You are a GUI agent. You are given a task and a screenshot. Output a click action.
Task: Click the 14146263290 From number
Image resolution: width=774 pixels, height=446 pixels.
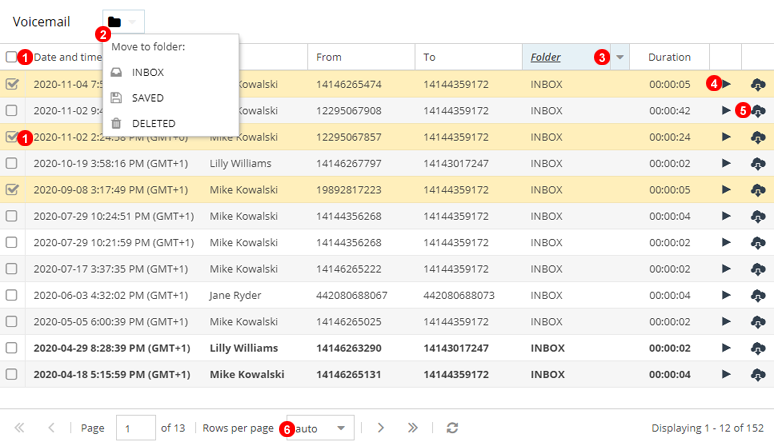tap(349, 348)
